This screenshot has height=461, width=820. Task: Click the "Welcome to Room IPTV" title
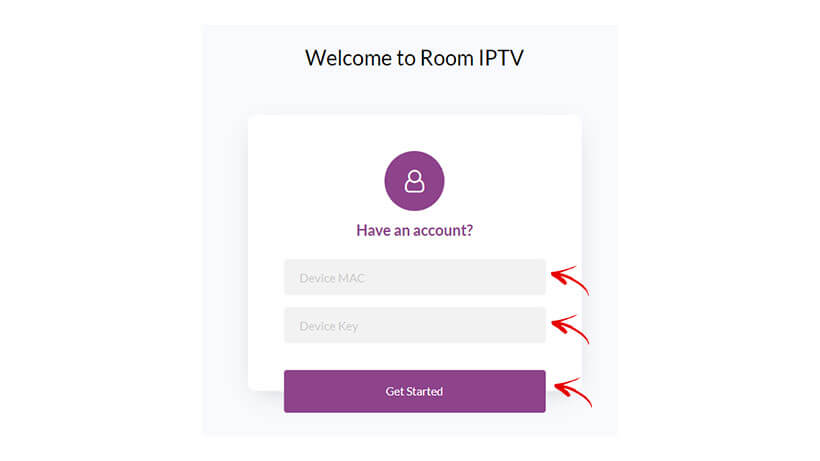coord(414,58)
